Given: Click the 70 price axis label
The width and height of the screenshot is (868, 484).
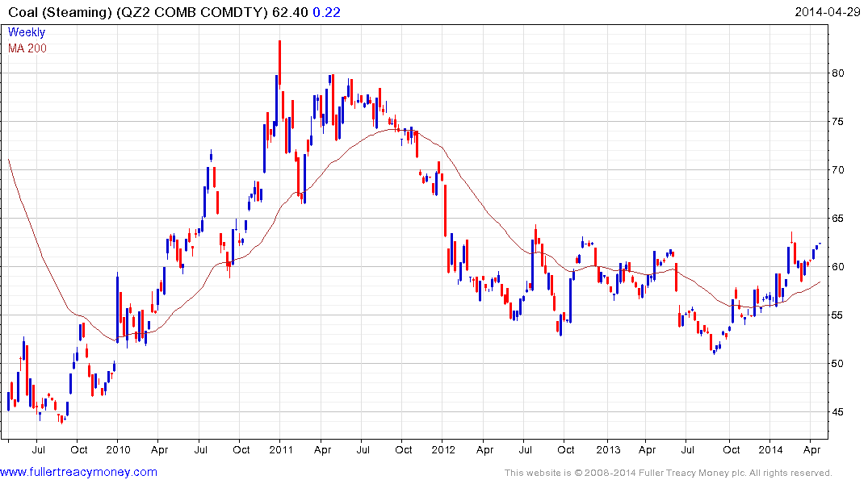Looking at the screenshot, I should coord(837,170).
